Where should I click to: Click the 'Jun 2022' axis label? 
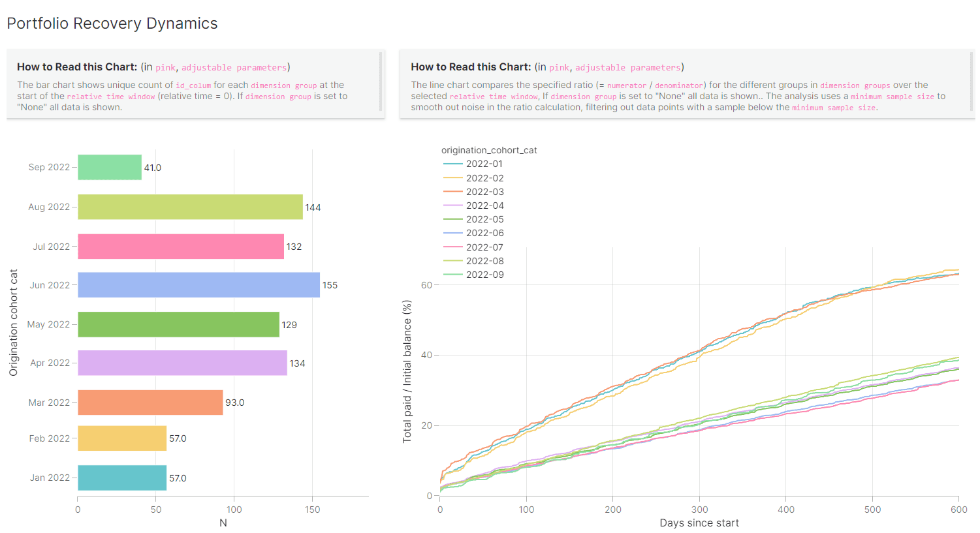point(50,285)
